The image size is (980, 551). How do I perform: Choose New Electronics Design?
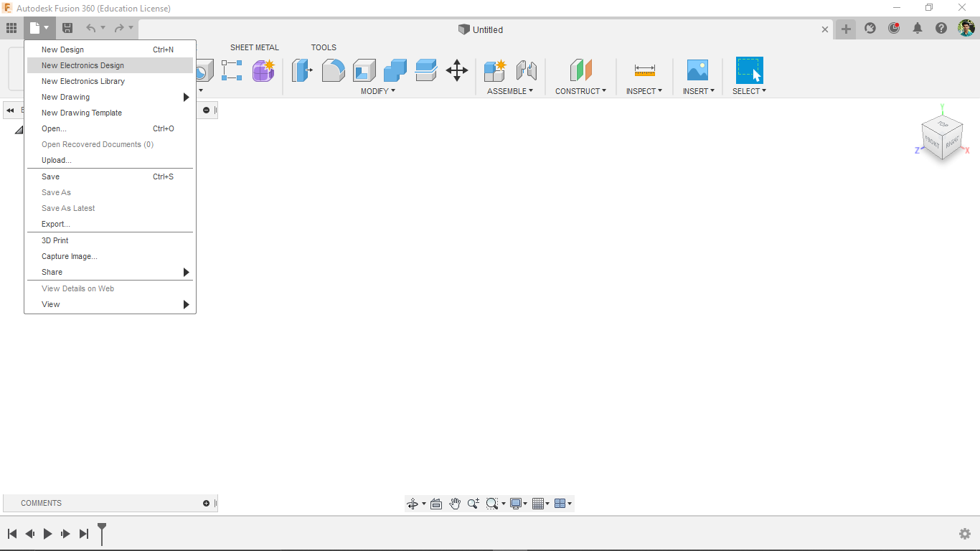coord(110,65)
